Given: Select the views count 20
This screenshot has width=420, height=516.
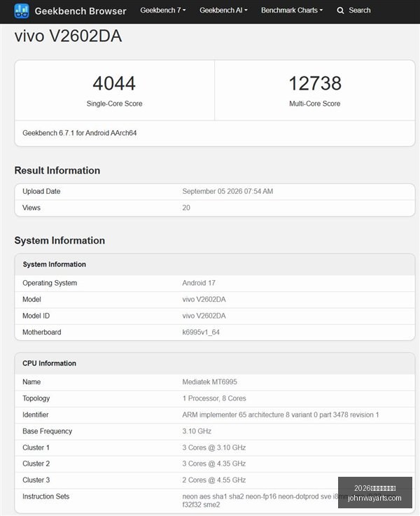Looking at the screenshot, I should click(x=186, y=208).
